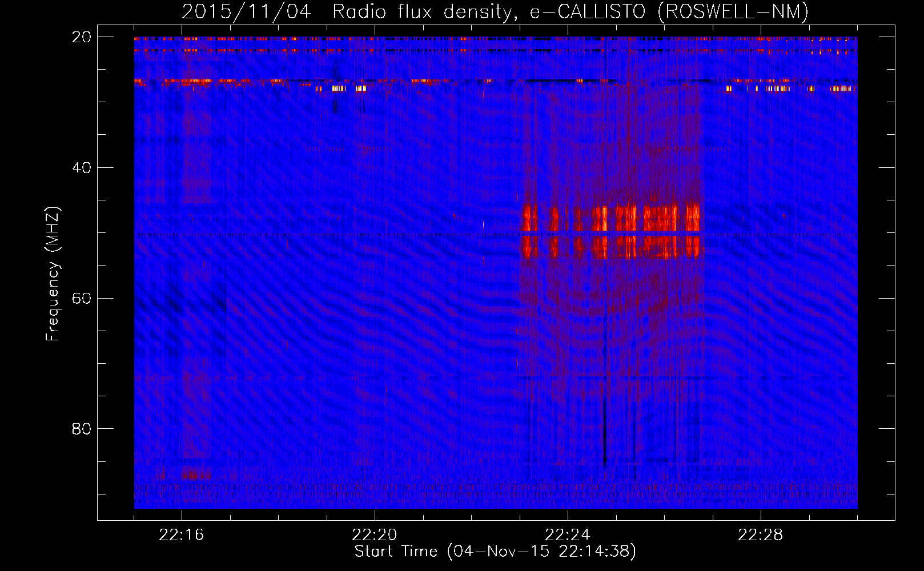Click the '20' frequency tick label
Screen dimensions: 924x571
(x=82, y=37)
